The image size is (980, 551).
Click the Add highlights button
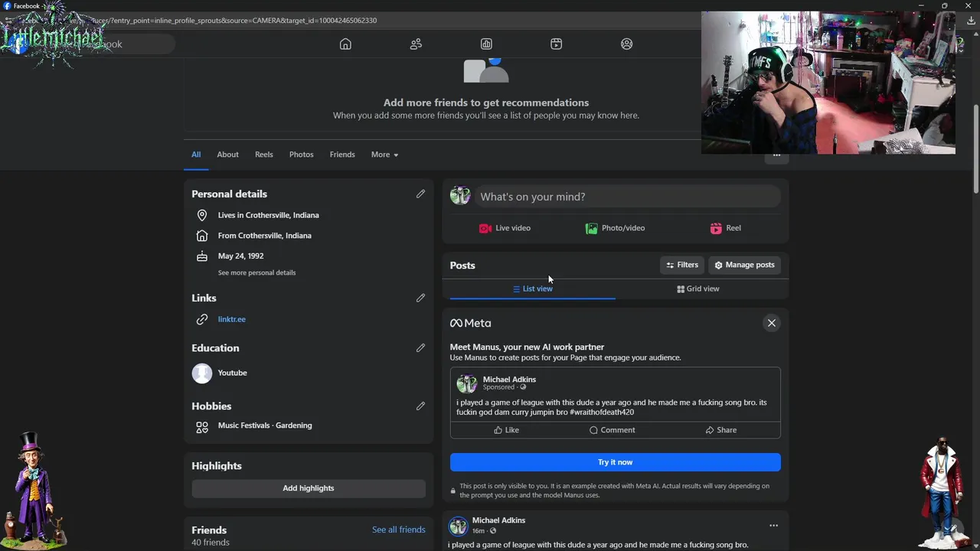(309, 488)
